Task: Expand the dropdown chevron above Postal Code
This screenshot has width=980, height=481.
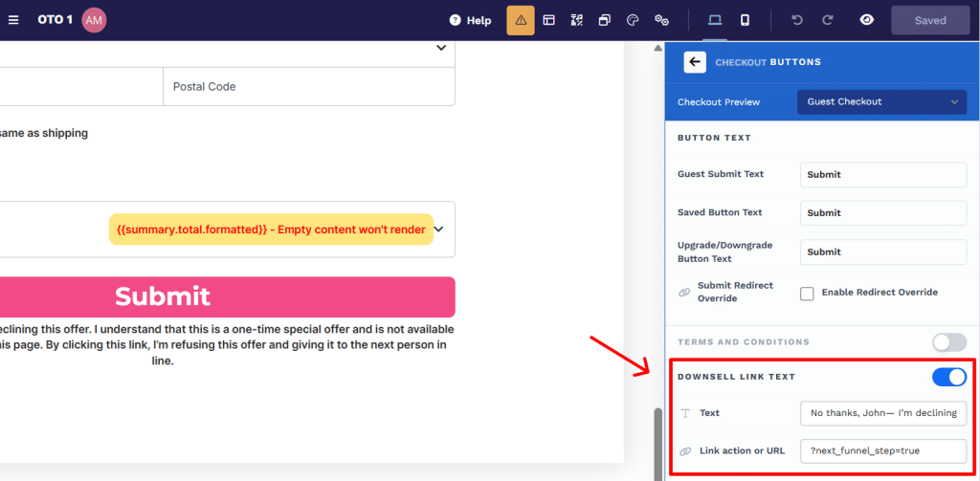Action: point(440,48)
